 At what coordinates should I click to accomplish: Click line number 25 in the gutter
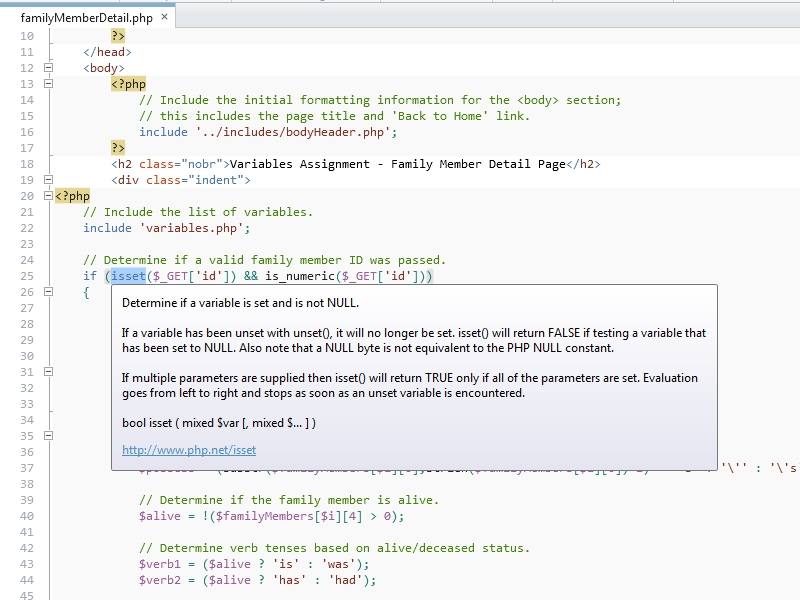(x=26, y=276)
